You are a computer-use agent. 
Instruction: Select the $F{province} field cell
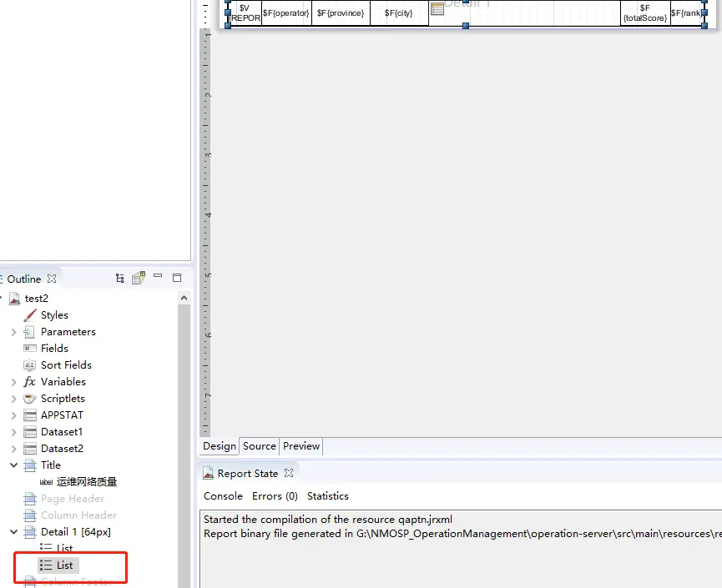341,13
